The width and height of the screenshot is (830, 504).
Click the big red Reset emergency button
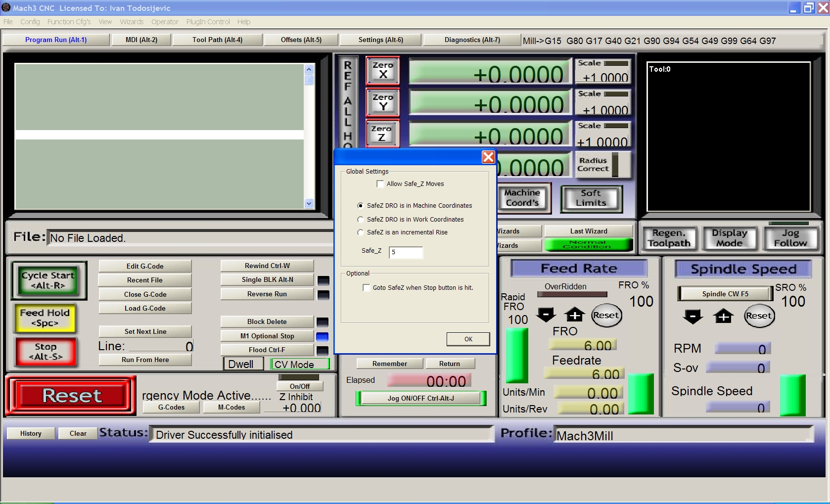[x=71, y=396]
